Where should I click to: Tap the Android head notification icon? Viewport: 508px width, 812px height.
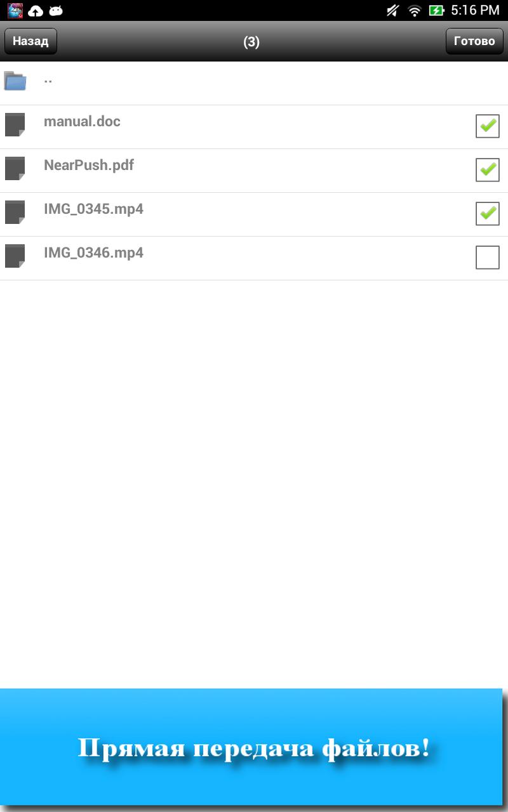(x=56, y=10)
